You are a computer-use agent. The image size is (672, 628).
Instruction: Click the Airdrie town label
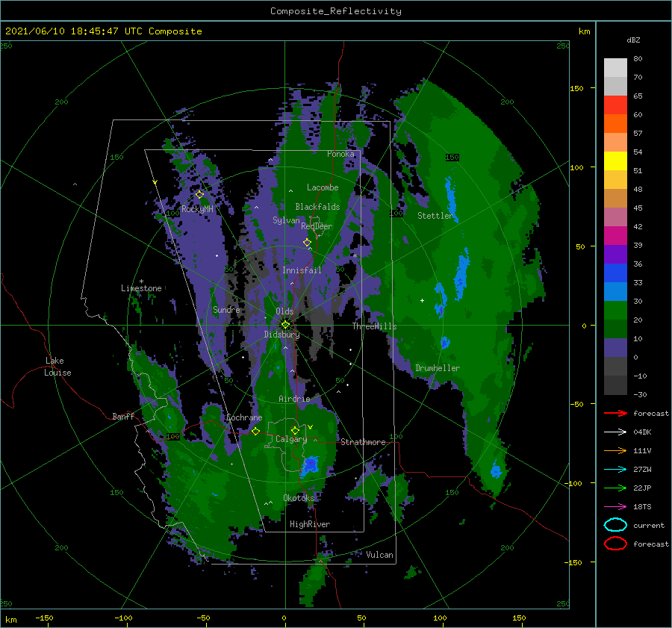coord(294,399)
